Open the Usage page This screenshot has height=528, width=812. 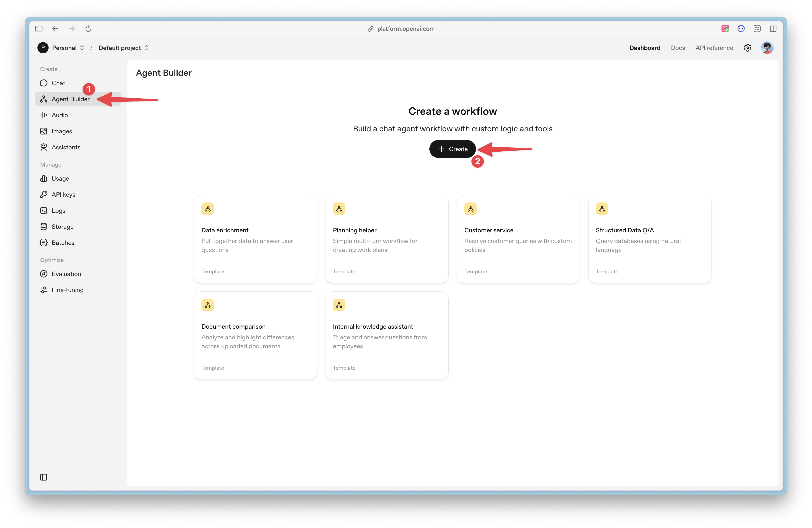pos(78,179)
